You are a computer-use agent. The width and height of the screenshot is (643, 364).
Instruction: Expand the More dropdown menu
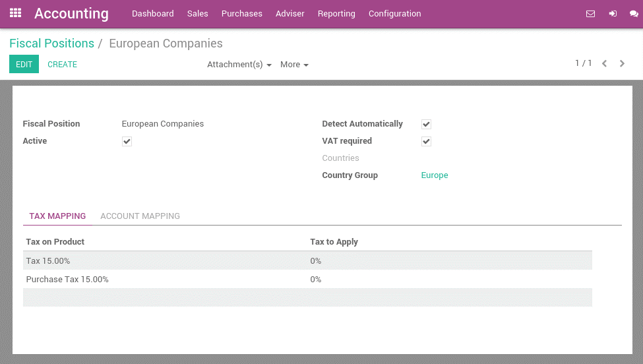[294, 65]
